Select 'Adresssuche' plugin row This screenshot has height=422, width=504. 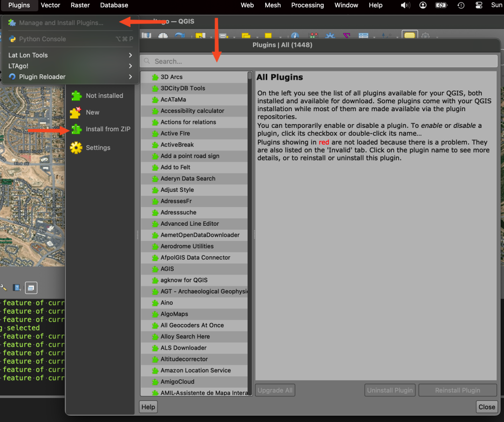click(x=194, y=212)
